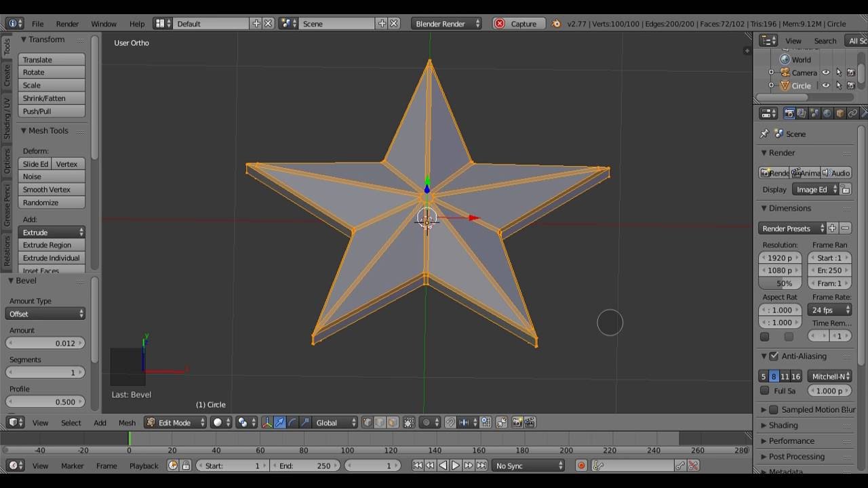Open the Blender Render engine dropdown
The width and height of the screenshot is (868, 488).
point(447,23)
